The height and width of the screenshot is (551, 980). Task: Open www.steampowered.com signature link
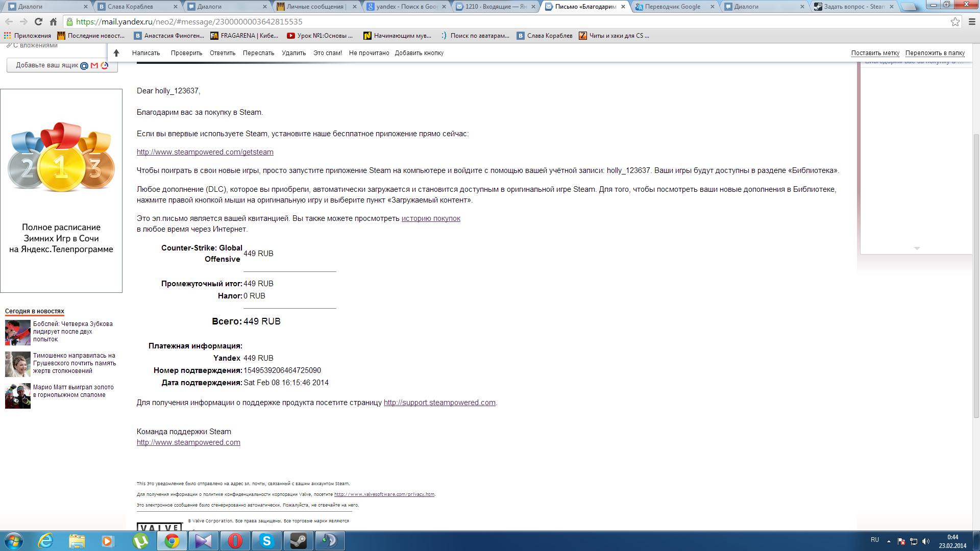[188, 442]
